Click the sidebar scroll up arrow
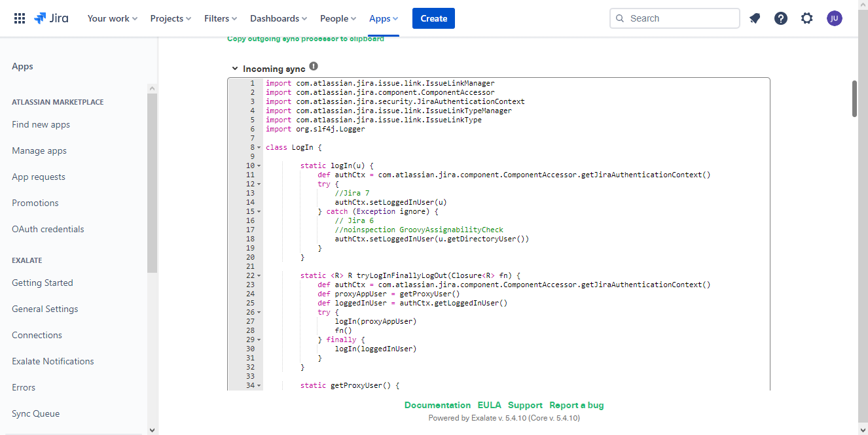This screenshot has width=868, height=435. click(x=152, y=88)
